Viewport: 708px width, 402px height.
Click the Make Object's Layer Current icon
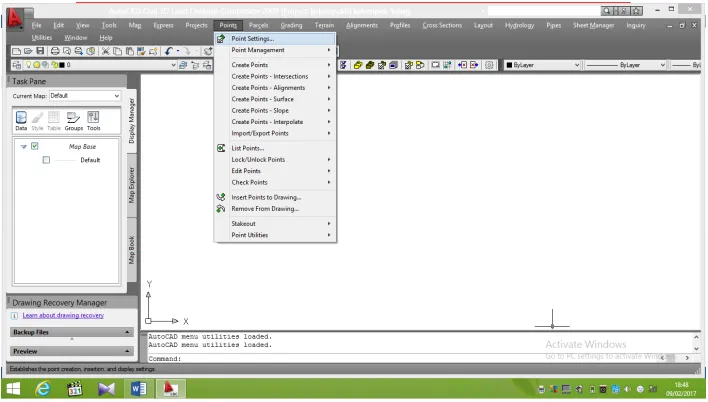coord(183,65)
